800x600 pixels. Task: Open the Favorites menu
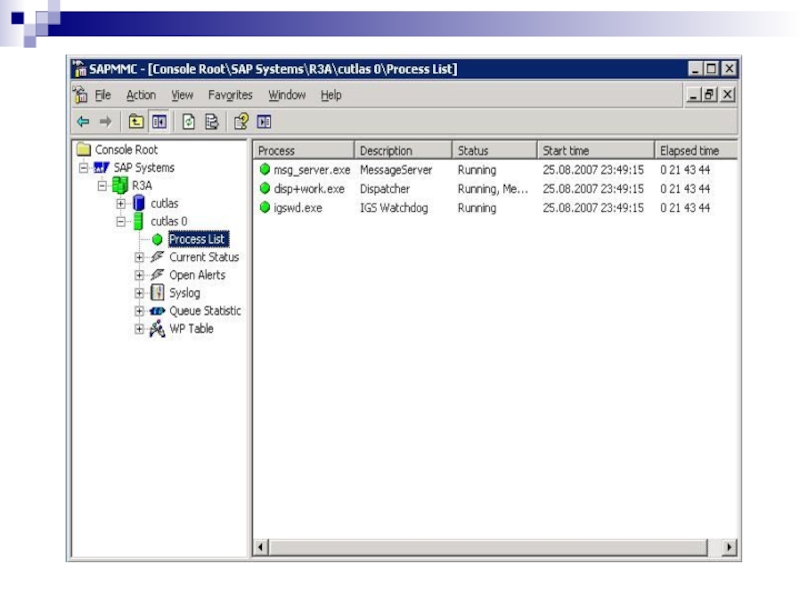click(x=230, y=95)
